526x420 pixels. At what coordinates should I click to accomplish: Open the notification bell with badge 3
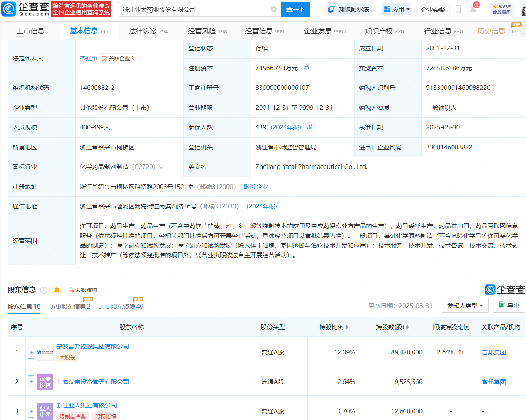click(x=473, y=9)
